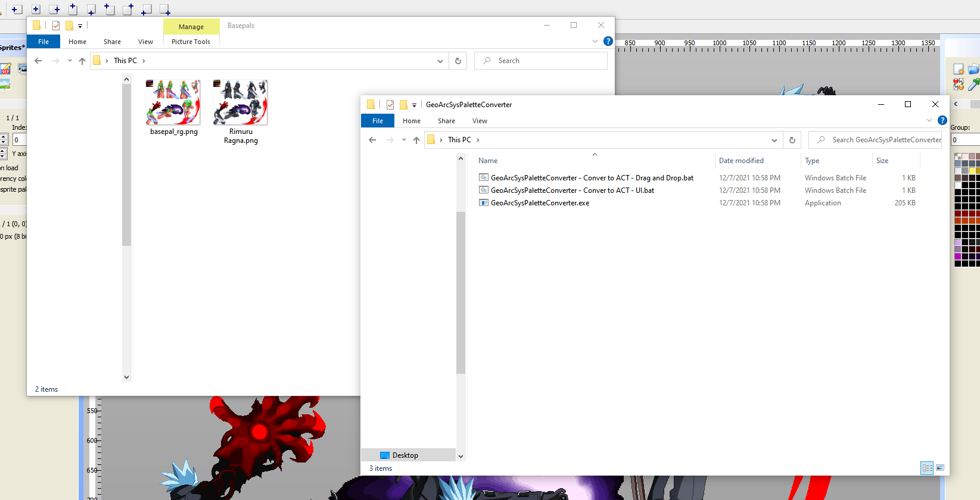Click the Search box in Basepals window

(541, 61)
